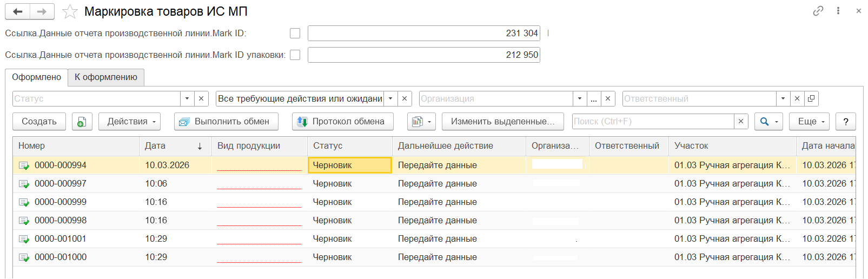Expand the Организация filter dropdown
Screen dimensions: 868x279
click(580, 98)
